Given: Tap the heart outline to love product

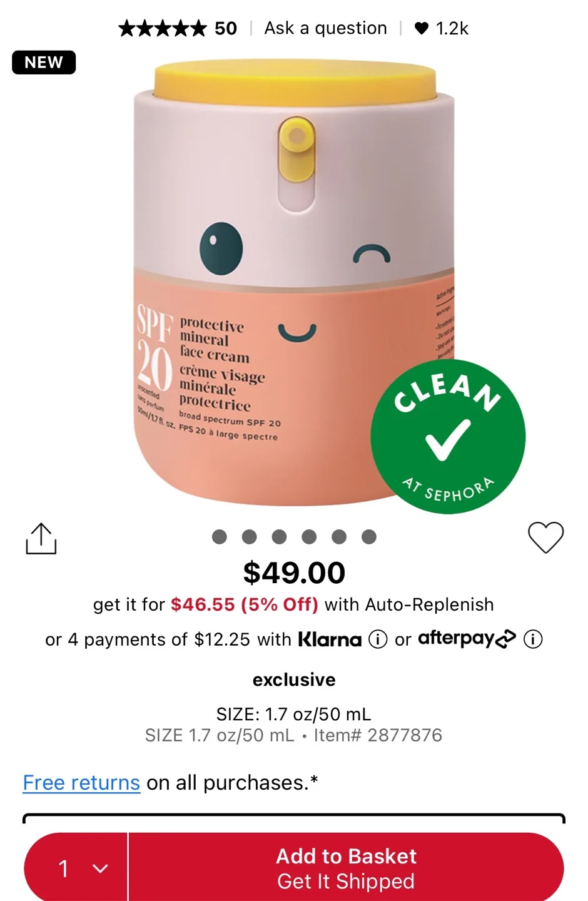Looking at the screenshot, I should tap(545, 537).
